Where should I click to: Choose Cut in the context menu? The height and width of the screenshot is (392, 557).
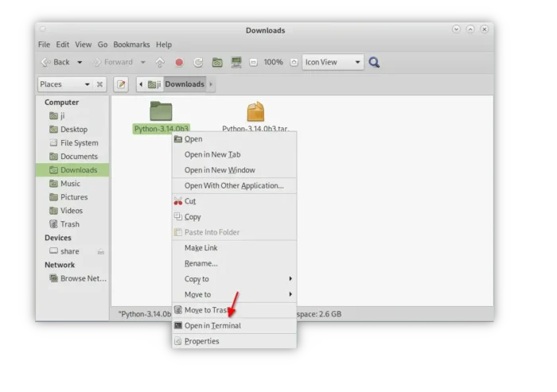click(235, 201)
